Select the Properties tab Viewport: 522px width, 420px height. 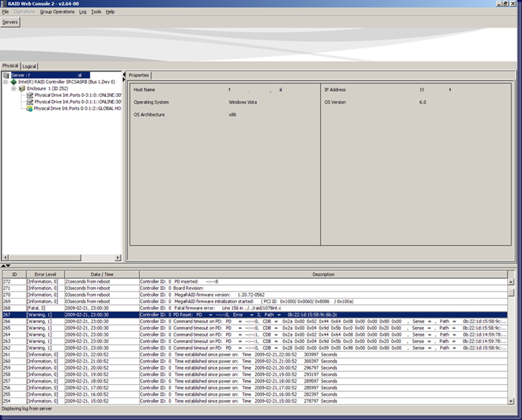(x=139, y=75)
